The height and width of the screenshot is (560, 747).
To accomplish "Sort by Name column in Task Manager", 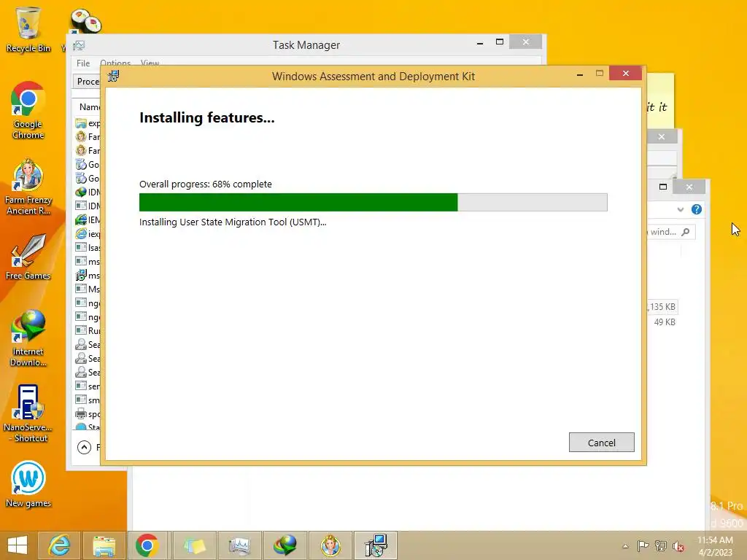I will [89, 106].
